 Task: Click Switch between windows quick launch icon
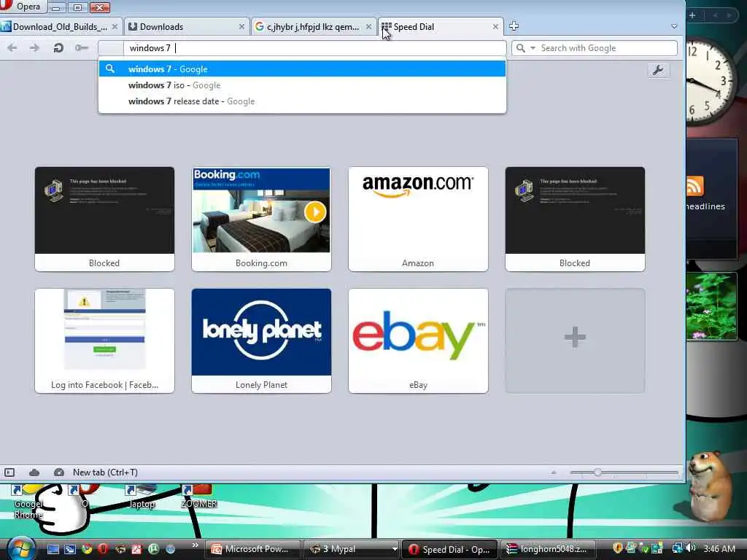tap(70, 549)
